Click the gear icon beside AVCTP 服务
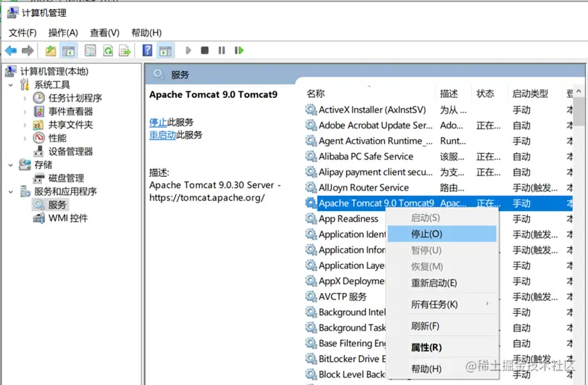This screenshot has width=588, height=385. (x=311, y=297)
